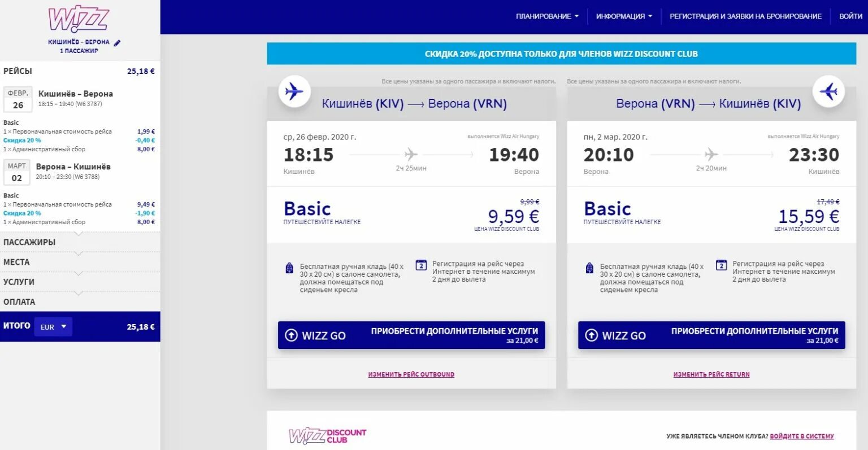Viewport: 868px width, 450px height.
Task: Click Скидка 20 % under March flight
Action: (22, 213)
